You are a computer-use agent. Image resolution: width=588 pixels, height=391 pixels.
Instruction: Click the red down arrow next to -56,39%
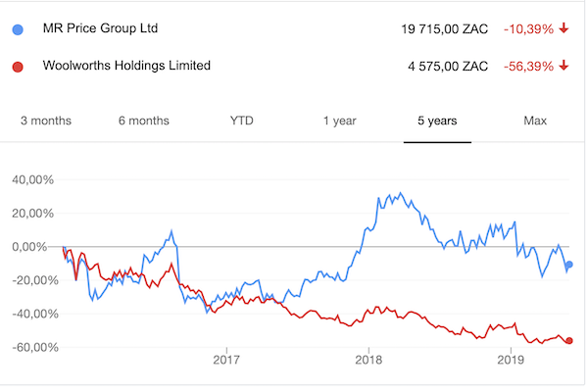point(563,66)
